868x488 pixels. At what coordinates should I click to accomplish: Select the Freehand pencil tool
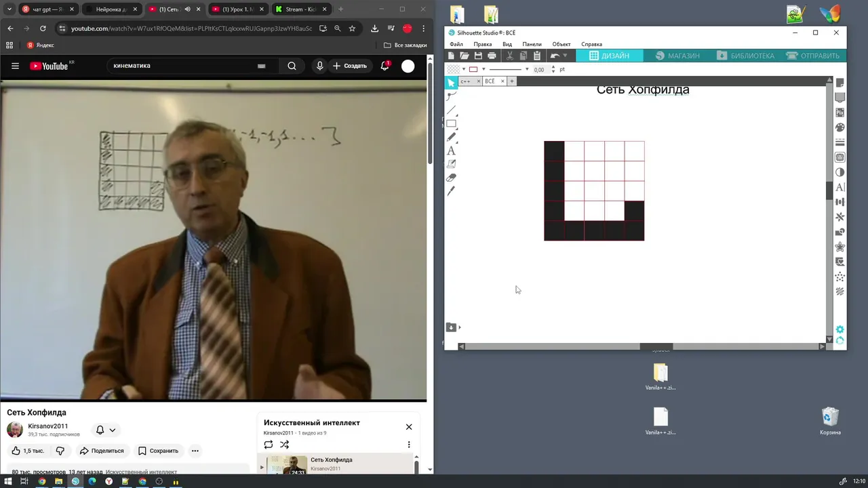(451, 137)
